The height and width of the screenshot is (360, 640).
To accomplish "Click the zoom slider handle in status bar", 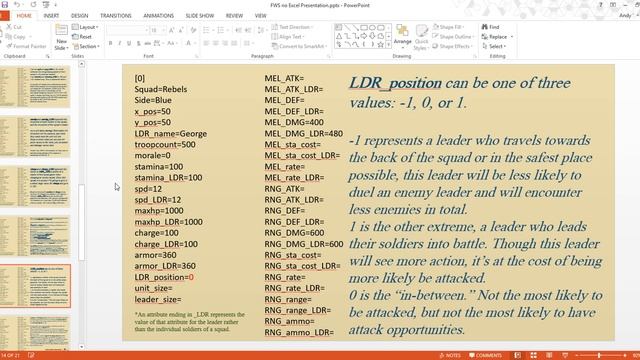I will (x=599, y=356).
